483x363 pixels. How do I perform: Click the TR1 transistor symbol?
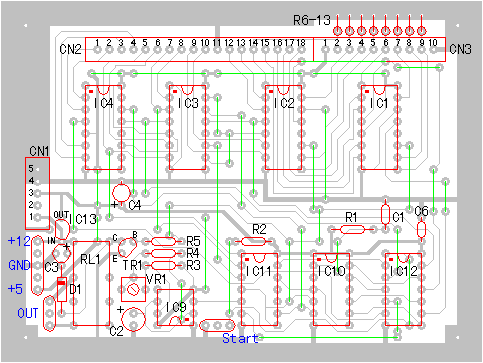coord(128,247)
